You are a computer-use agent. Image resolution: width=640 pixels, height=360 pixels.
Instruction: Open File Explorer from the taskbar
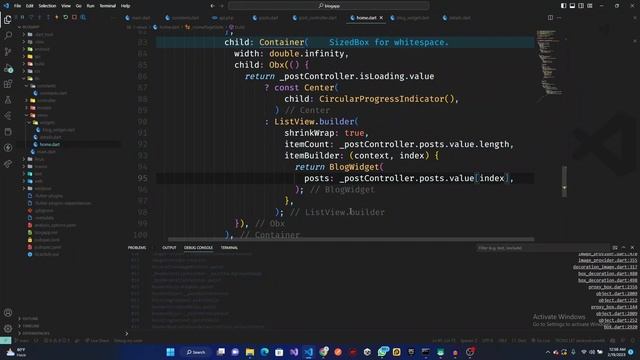[x=250, y=352]
